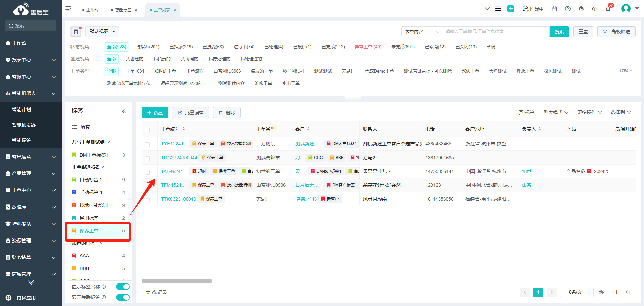Collapse the 刀马工单测试组 tag group

[110, 142]
